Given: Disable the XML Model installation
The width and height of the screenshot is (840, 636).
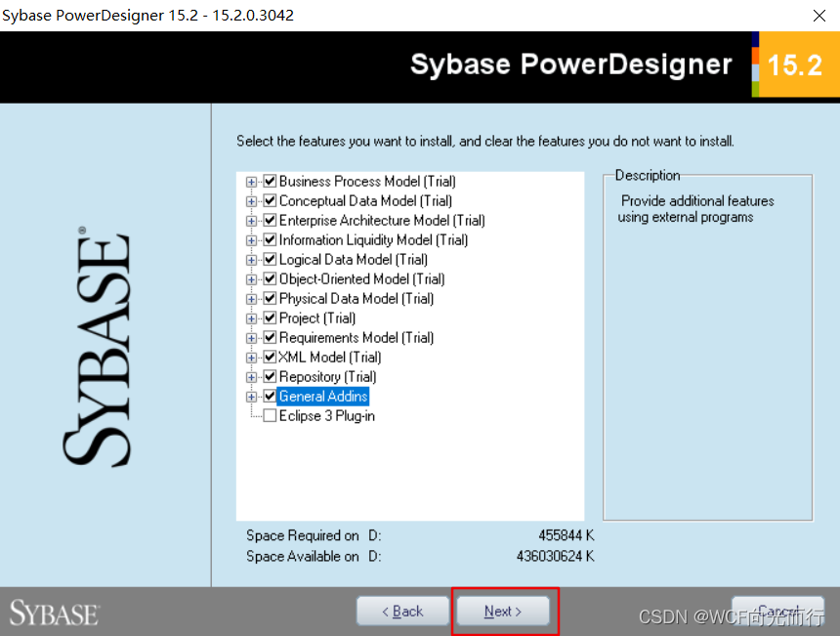Looking at the screenshot, I should pos(269,357).
